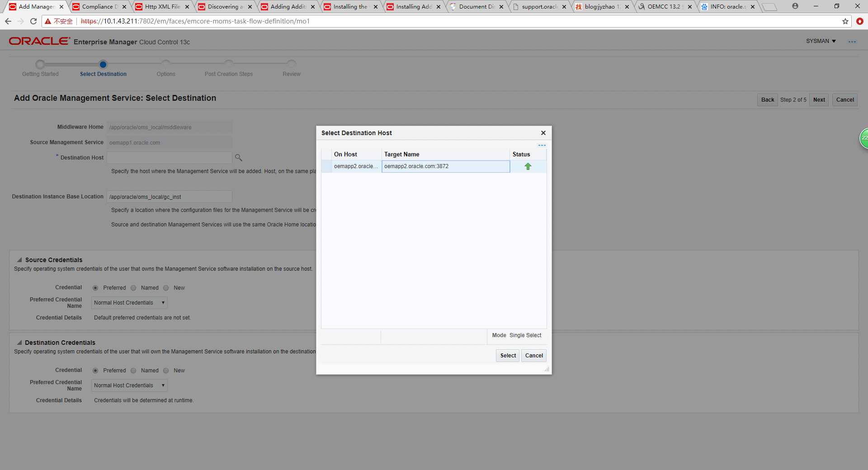Select Preferred under Destination Credentials
Image resolution: width=868 pixels, height=470 pixels.
[x=95, y=371]
